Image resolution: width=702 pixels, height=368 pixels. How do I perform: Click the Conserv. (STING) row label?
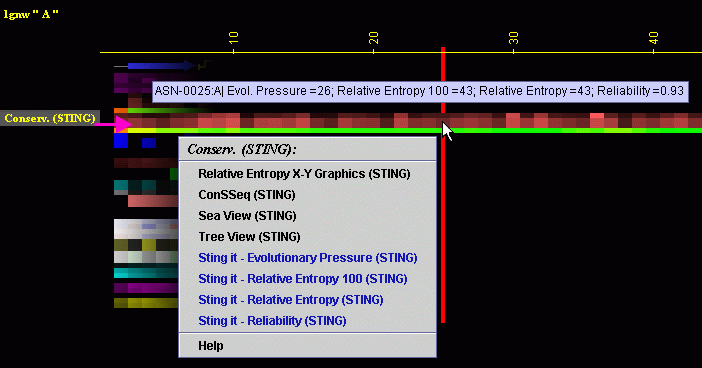[50, 118]
